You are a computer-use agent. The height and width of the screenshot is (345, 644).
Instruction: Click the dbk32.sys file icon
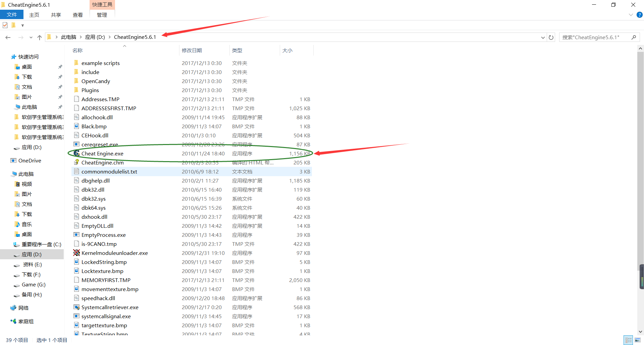pyautogui.click(x=76, y=199)
